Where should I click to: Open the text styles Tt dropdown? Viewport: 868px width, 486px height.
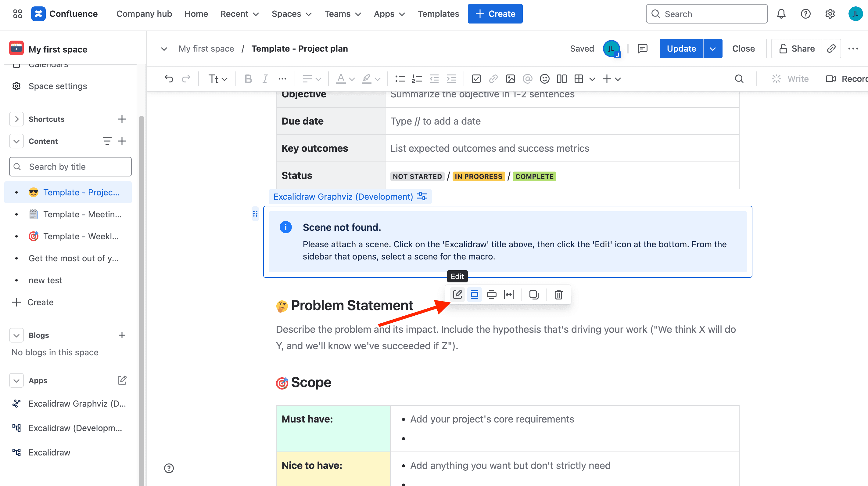tap(218, 79)
